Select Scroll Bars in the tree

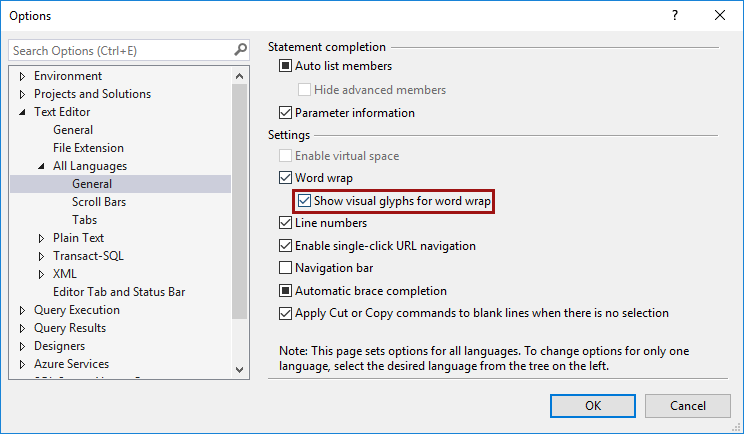(x=98, y=202)
